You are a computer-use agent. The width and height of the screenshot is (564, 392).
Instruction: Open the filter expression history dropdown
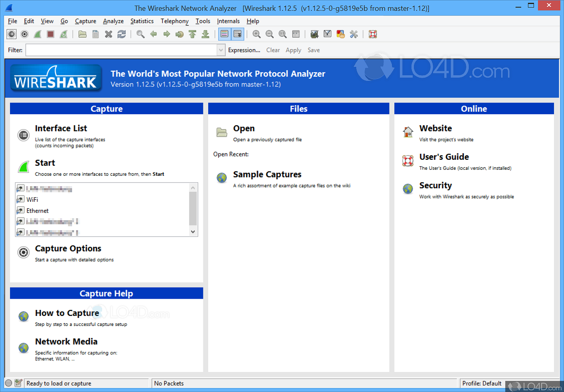221,50
